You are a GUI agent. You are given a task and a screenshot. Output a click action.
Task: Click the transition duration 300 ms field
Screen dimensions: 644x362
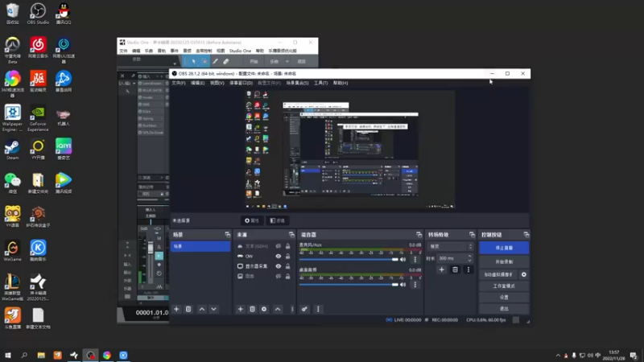455,258
